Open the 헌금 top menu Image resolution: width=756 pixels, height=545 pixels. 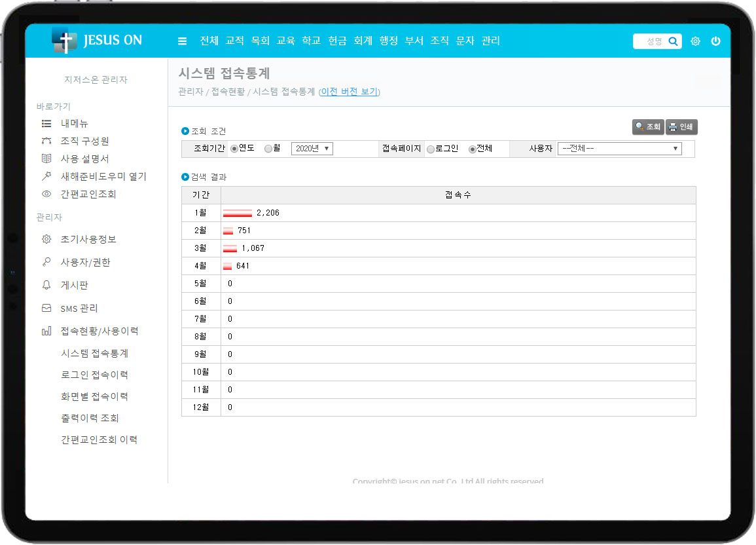[337, 41]
